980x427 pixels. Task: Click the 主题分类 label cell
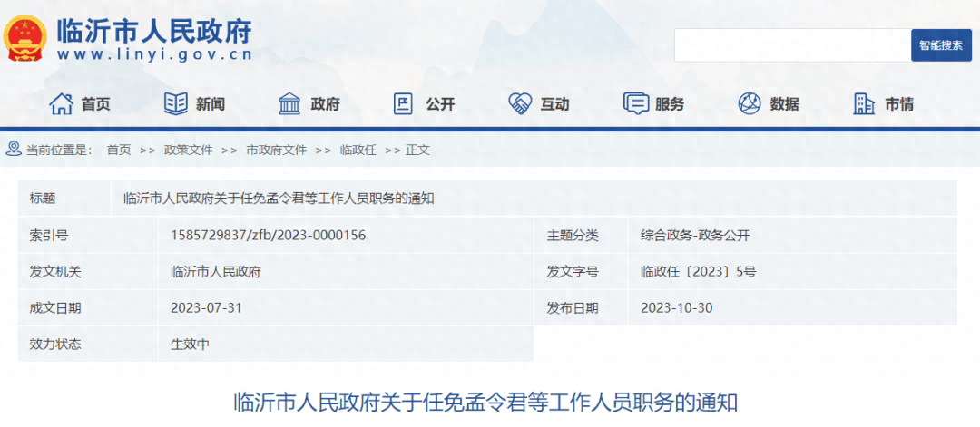[581, 235]
